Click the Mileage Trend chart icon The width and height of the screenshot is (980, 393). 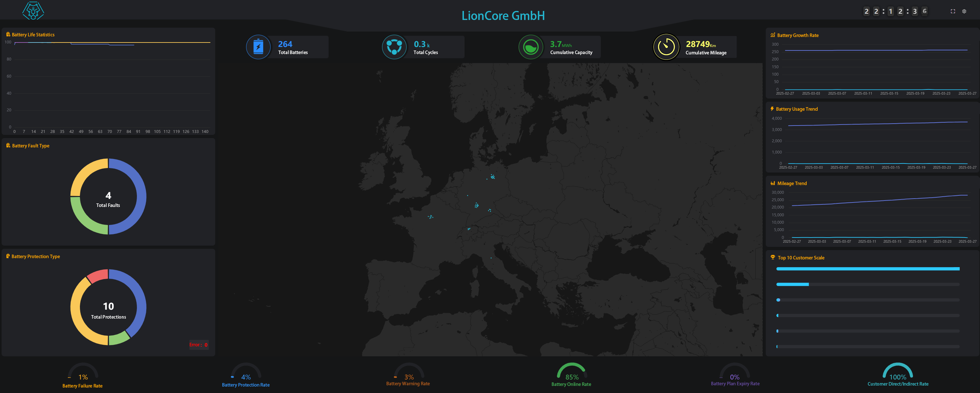pyautogui.click(x=773, y=183)
